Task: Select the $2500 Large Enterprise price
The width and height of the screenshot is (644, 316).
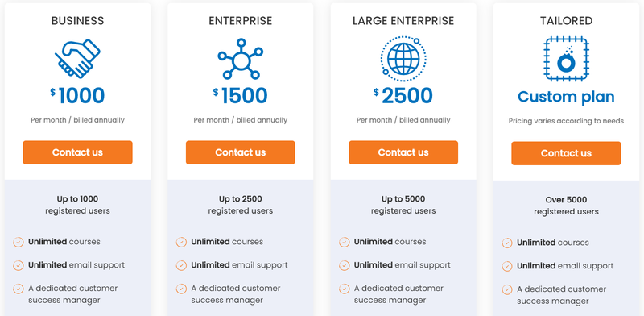Action: coord(403,95)
